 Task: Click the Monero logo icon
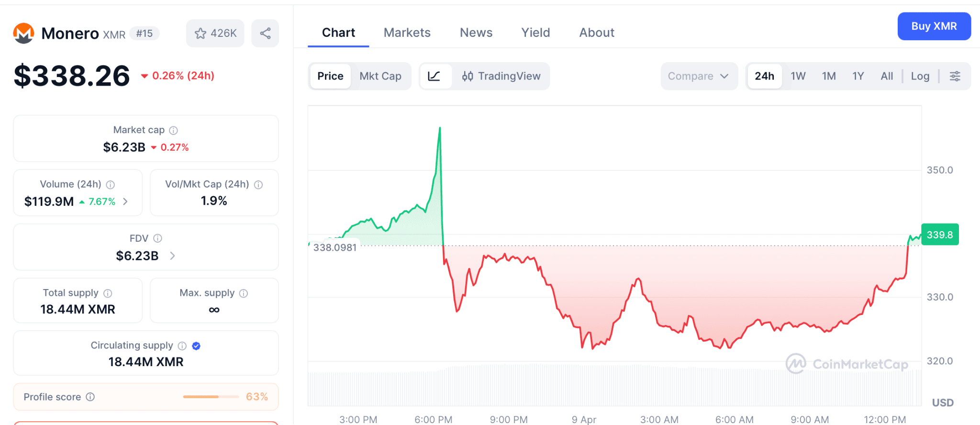[x=23, y=33]
